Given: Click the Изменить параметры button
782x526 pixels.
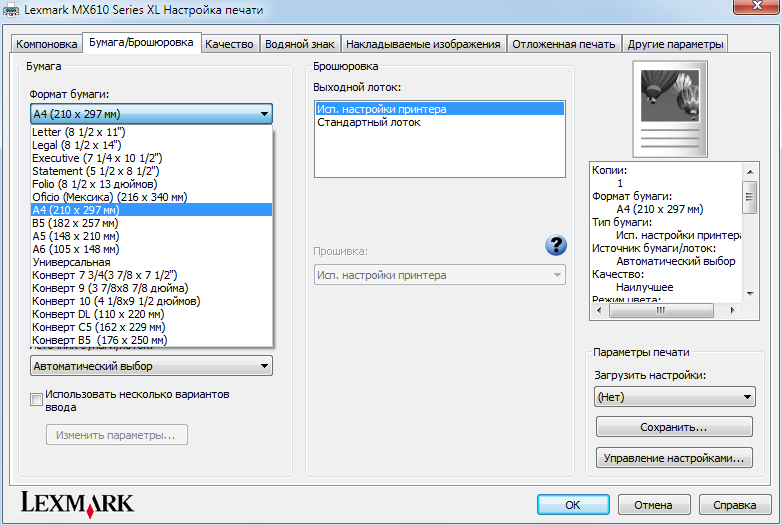Looking at the screenshot, I should (117, 435).
